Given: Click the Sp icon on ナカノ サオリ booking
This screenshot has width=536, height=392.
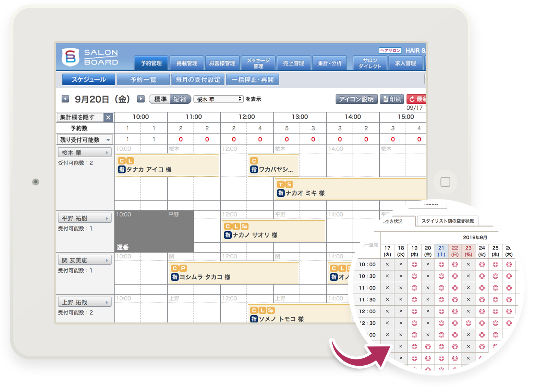Looking at the screenshot, I should click(244, 226).
